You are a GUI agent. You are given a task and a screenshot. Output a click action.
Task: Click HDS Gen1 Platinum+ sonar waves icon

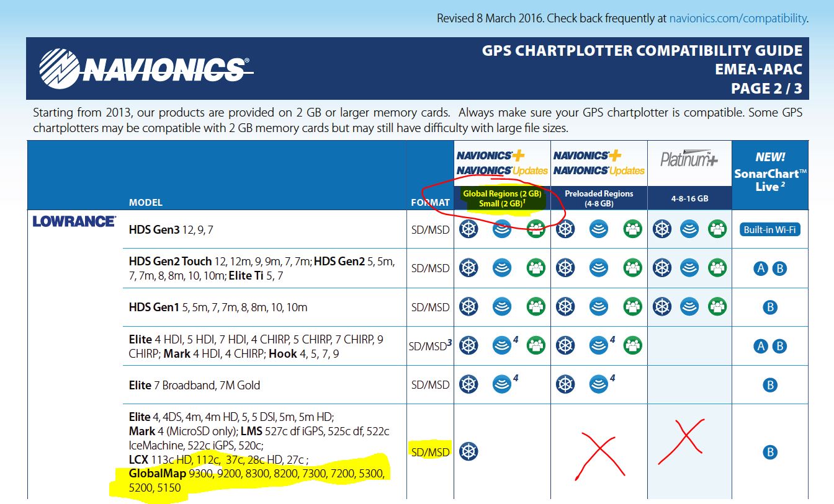coord(689,306)
